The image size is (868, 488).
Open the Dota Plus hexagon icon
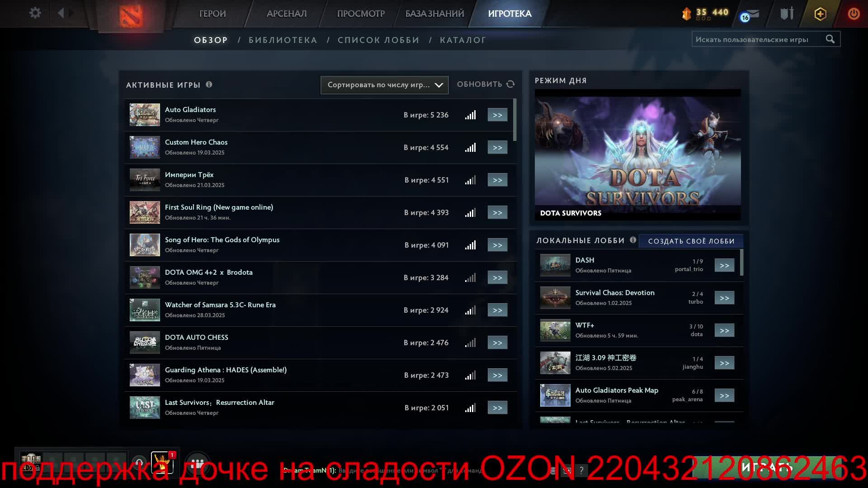click(820, 14)
